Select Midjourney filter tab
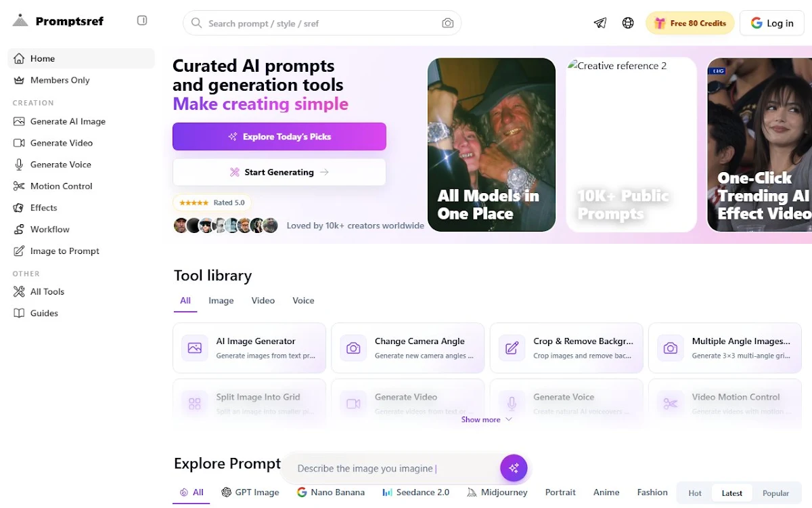Image resolution: width=812 pixels, height=508 pixels. coord(497,492)
